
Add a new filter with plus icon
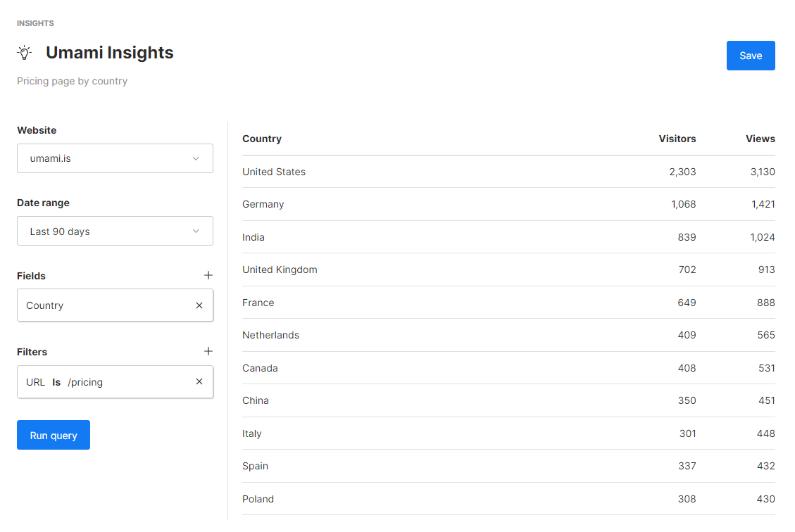208,351
